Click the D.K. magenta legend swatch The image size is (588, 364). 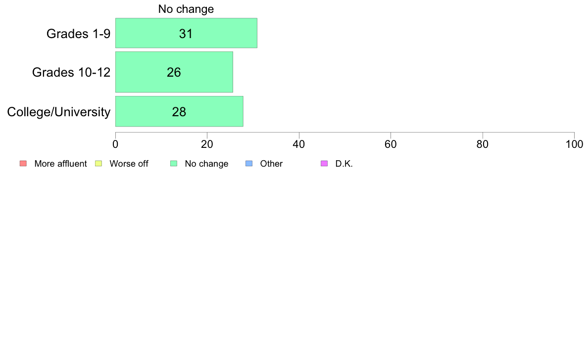324,163
